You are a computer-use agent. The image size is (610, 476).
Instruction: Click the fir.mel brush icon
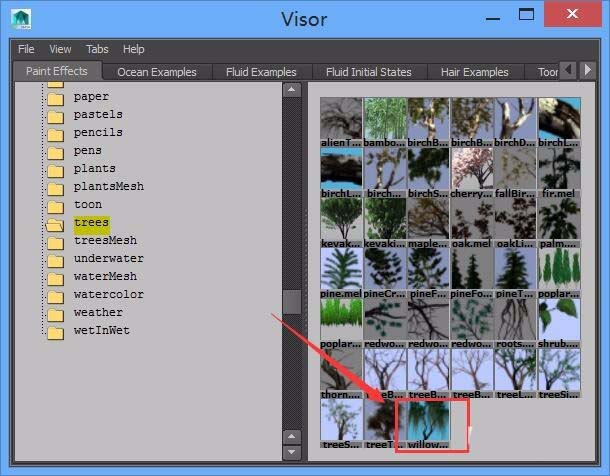click(559, 169)
